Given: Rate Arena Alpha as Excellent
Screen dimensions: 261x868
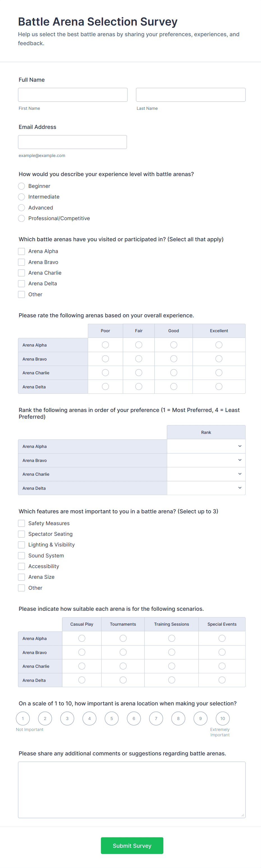Looking at the screenshot, I should tap(219, 345).
